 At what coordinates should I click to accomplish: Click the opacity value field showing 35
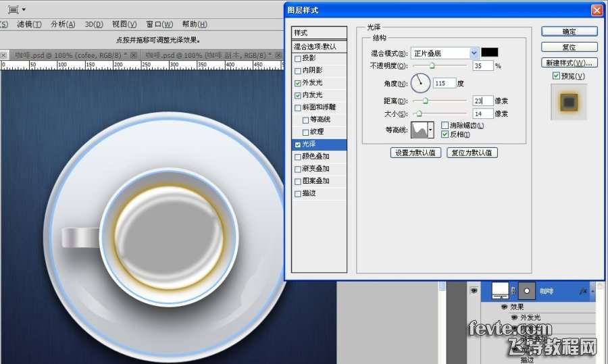(x=483, y=66)
